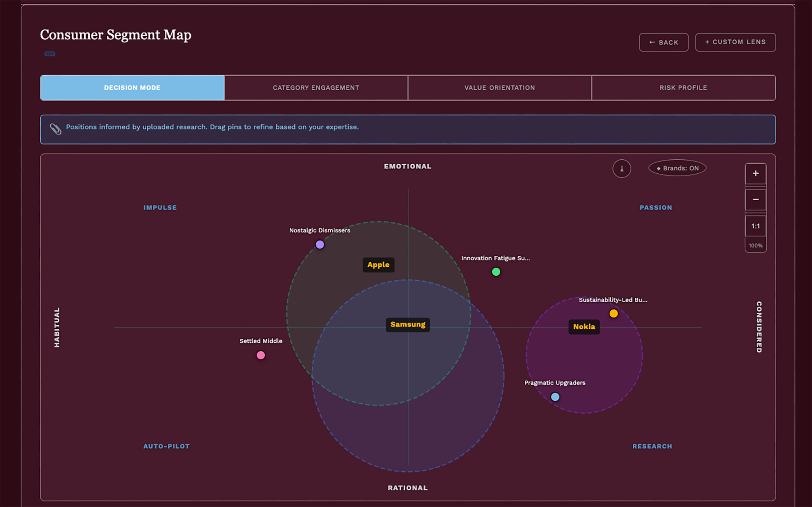Toggle Brands: ON overlay

click(677, 168)
